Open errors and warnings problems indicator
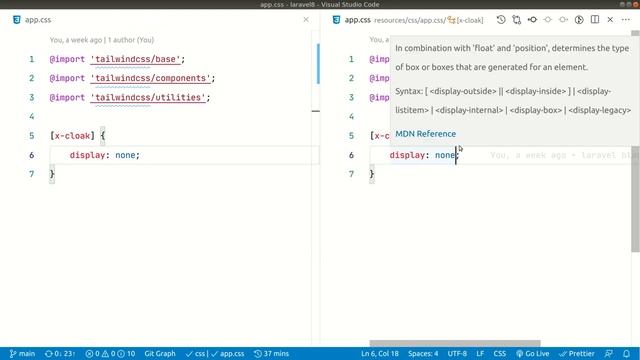 coord(110,353)
